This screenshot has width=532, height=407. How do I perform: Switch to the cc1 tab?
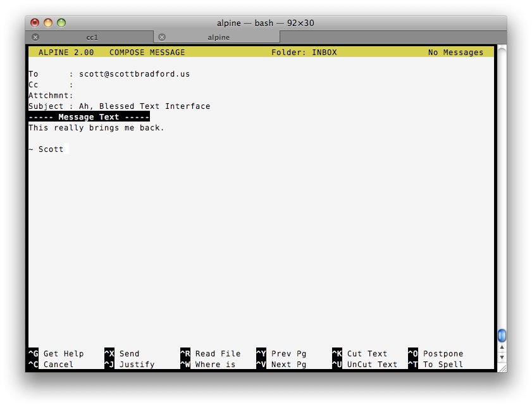click(92, 37)
